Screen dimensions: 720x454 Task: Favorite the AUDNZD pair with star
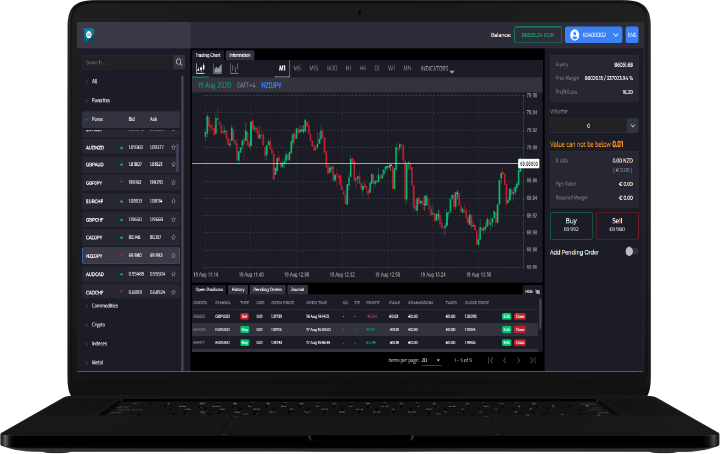click(173, 147)
